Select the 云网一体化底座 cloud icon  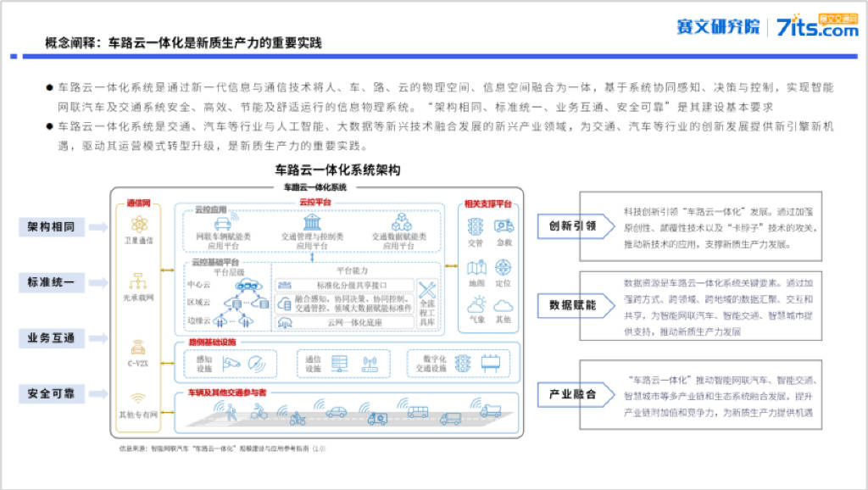285,322
